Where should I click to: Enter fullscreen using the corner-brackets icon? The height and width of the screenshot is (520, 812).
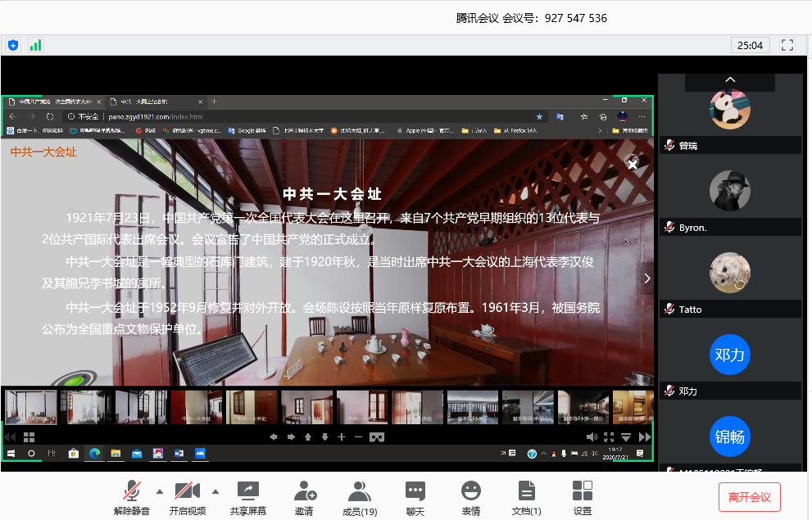tap(787, 45)
